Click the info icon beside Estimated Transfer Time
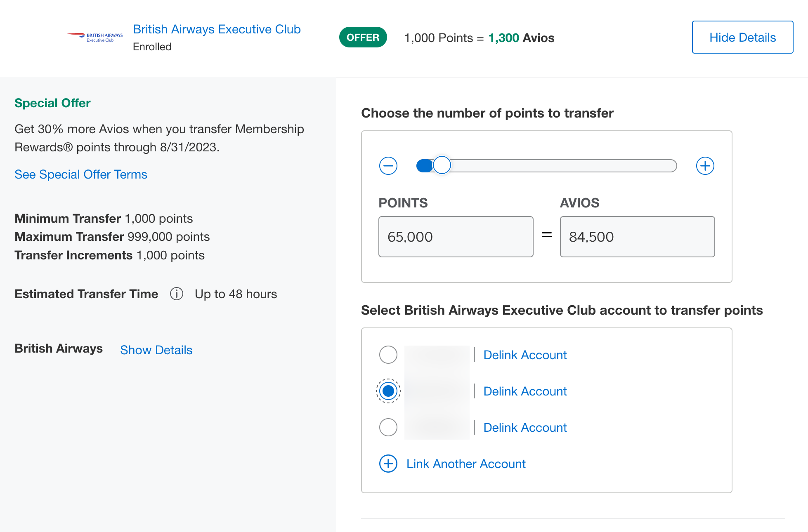The image size is (808, 532). click(x=177, y=294)
